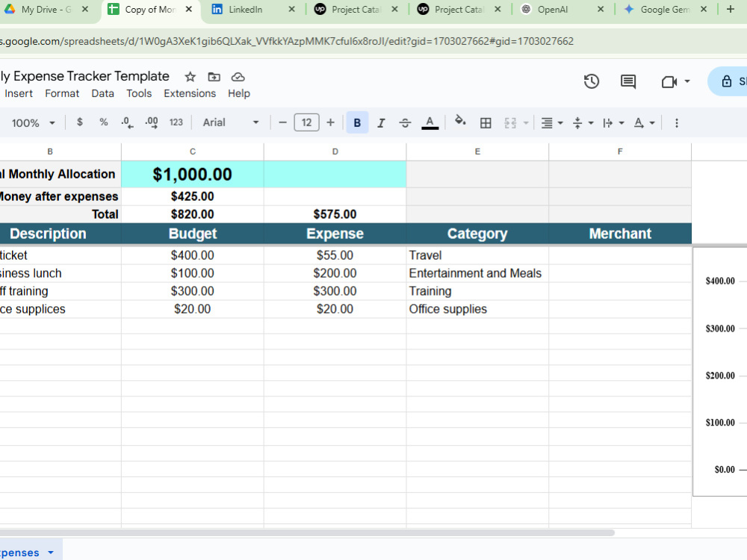Open horizontal align dropdown
The height and width of the screenshot is (560, 747).
pyautogui.click(x=552, y=123)
